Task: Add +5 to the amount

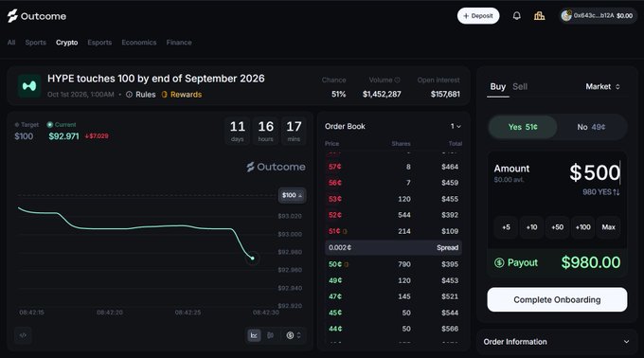Action: pyautogui.click(x=506, y=227)
